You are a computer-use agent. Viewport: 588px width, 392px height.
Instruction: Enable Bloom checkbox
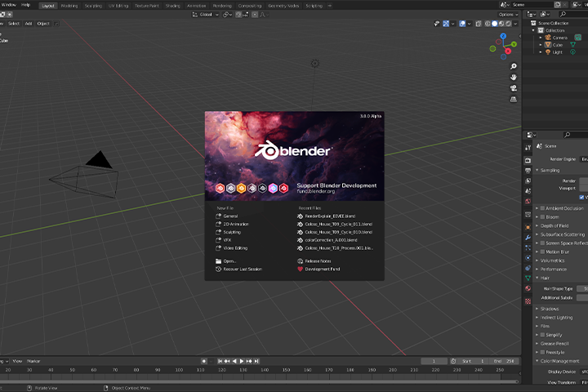[542, 216]
